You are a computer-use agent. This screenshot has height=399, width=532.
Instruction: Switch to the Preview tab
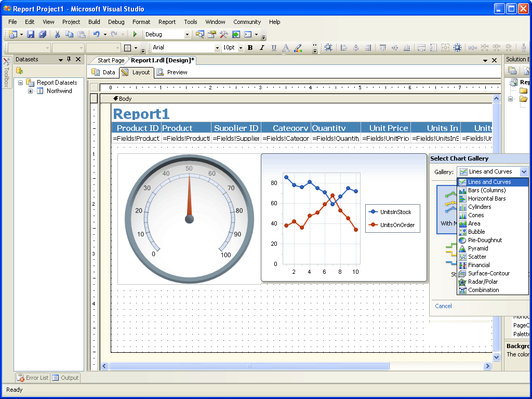pos(172,72)
